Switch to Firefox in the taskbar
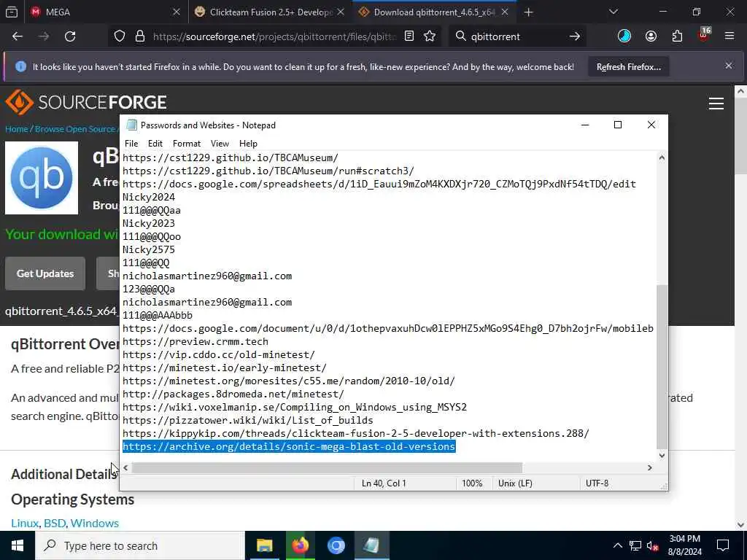The height and width of the screenshot is (560, 747). click(300, 545)
